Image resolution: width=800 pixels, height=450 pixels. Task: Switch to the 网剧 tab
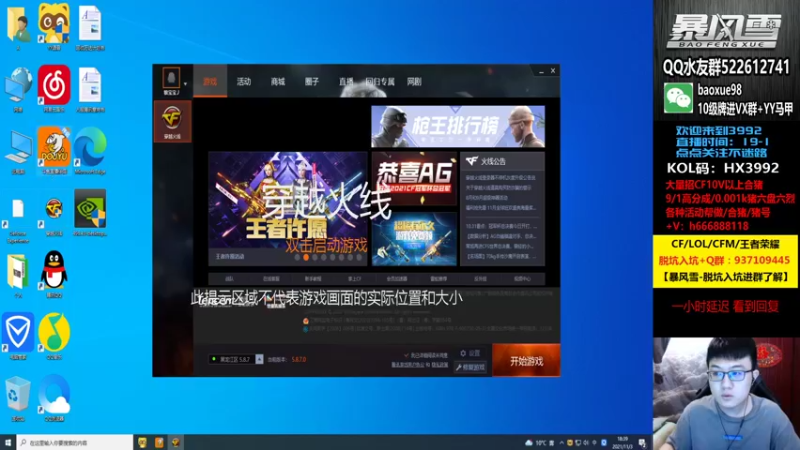click(x=414, y=82)
